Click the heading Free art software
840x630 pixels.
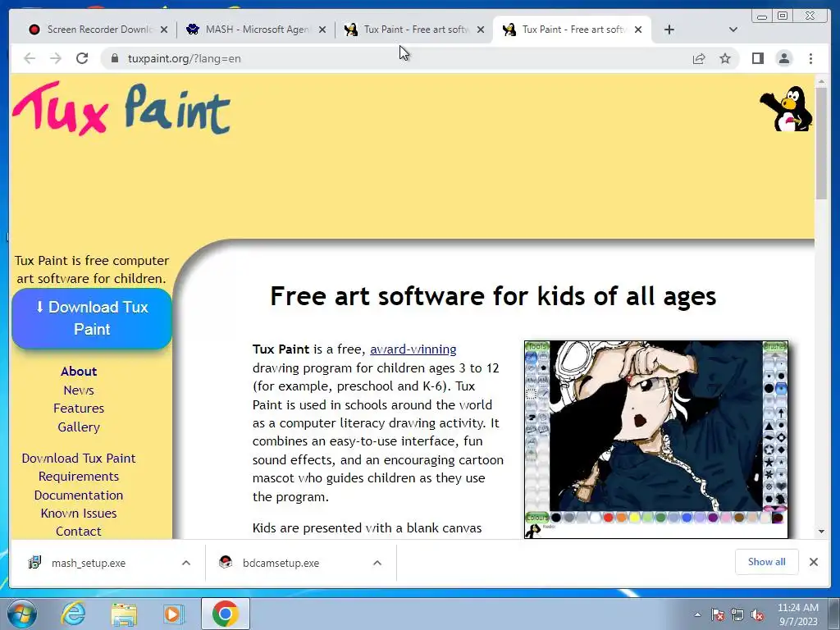point(493,295)
